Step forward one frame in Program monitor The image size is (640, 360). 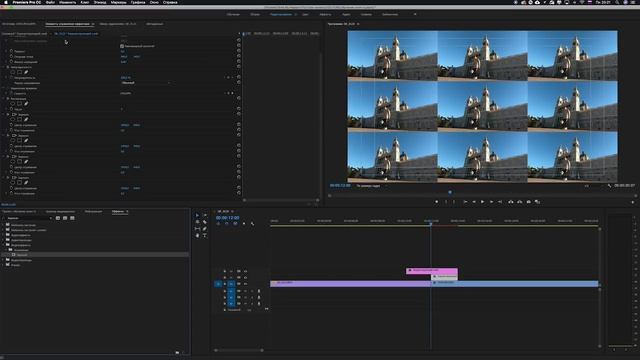(x=491, y=202)
